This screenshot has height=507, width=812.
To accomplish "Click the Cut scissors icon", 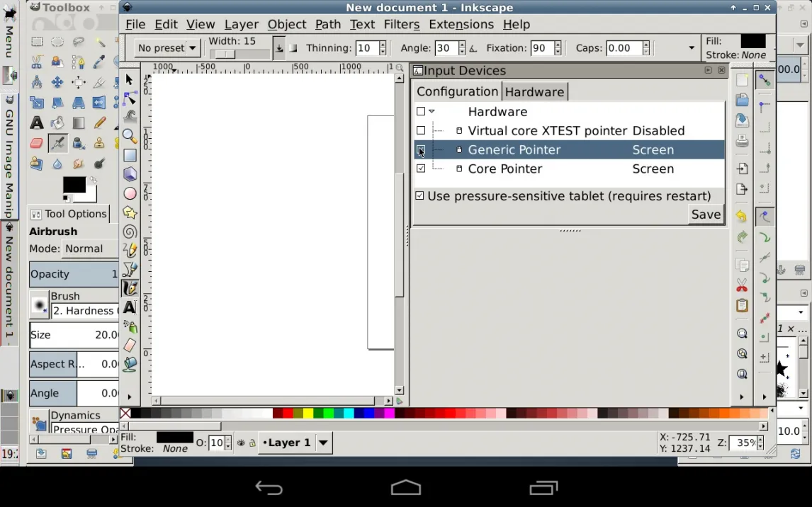I will point(742,285).
